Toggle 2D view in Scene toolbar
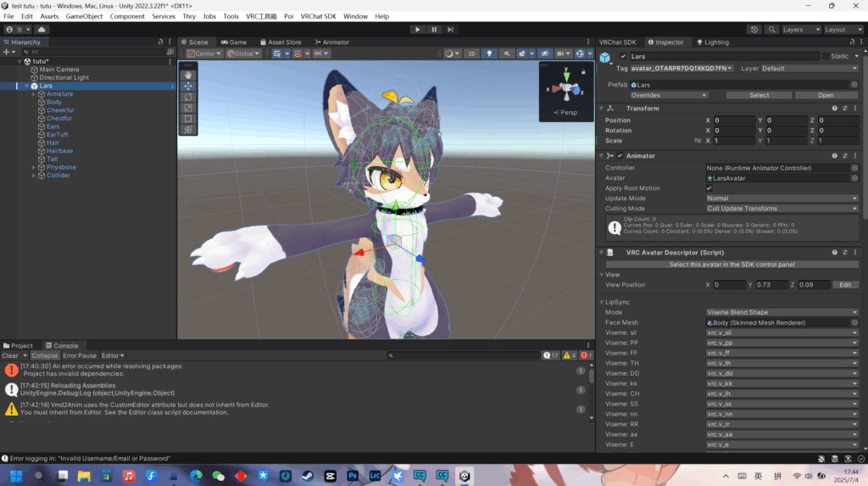This screenshot has width=868, height=486. 471,53
